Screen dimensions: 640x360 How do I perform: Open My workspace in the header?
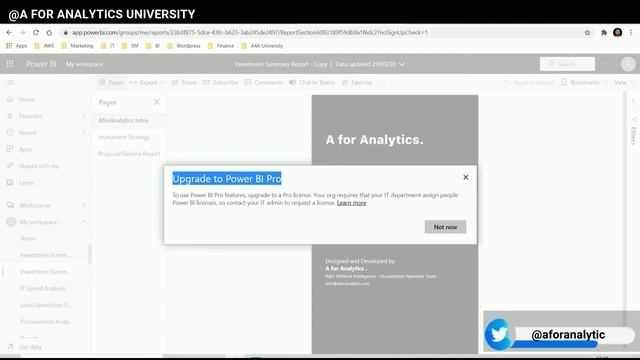[x=84, y=64]
